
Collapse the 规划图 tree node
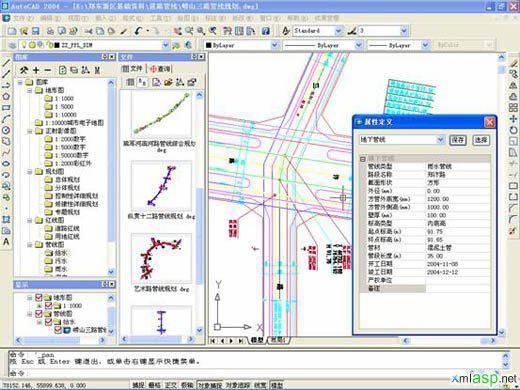point(29,172)
